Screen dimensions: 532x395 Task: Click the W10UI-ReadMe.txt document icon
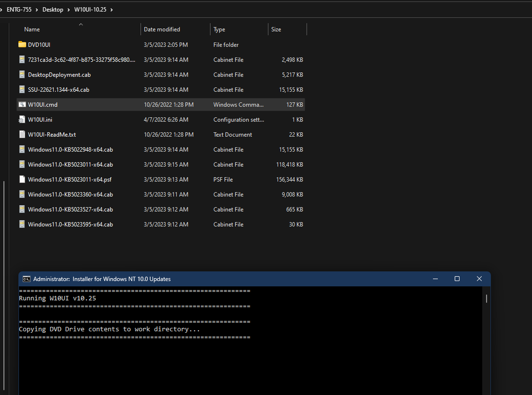pyautogui.click(x=22, y=134)
